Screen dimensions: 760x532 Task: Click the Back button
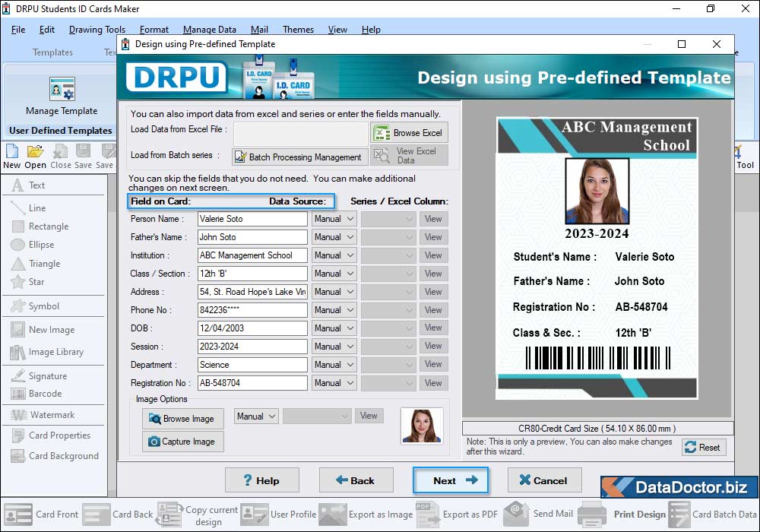356,480
